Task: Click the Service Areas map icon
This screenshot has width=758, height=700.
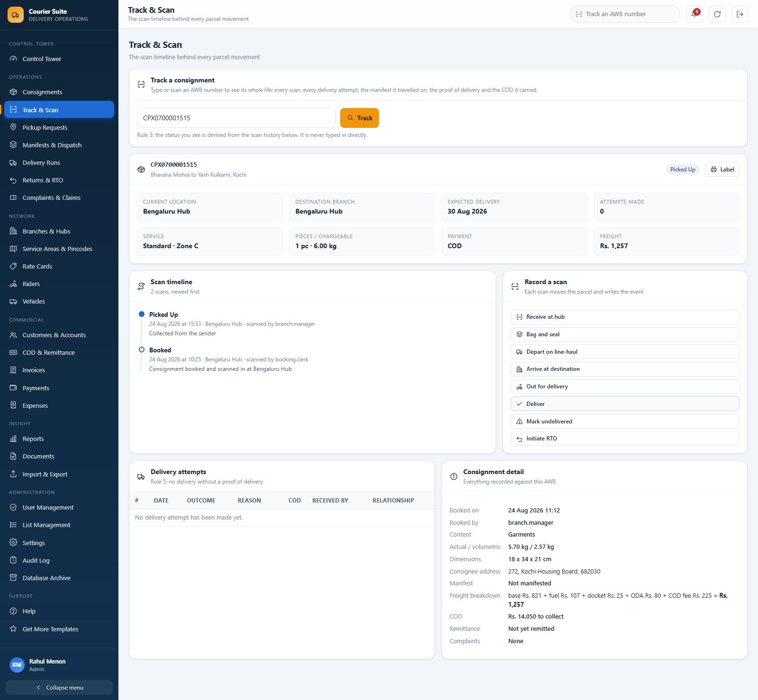Action: [13, 249]
